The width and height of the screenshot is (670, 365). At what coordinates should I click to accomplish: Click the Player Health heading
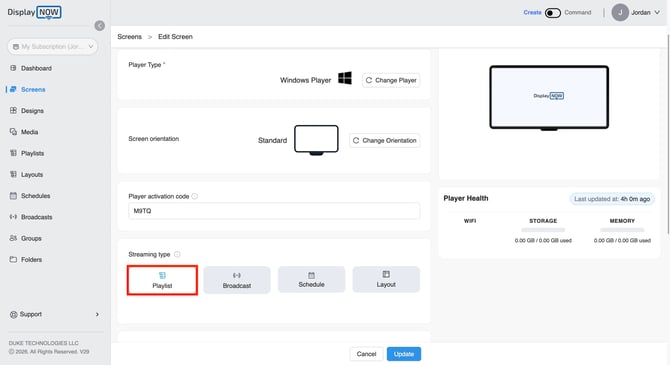point(466,198)
